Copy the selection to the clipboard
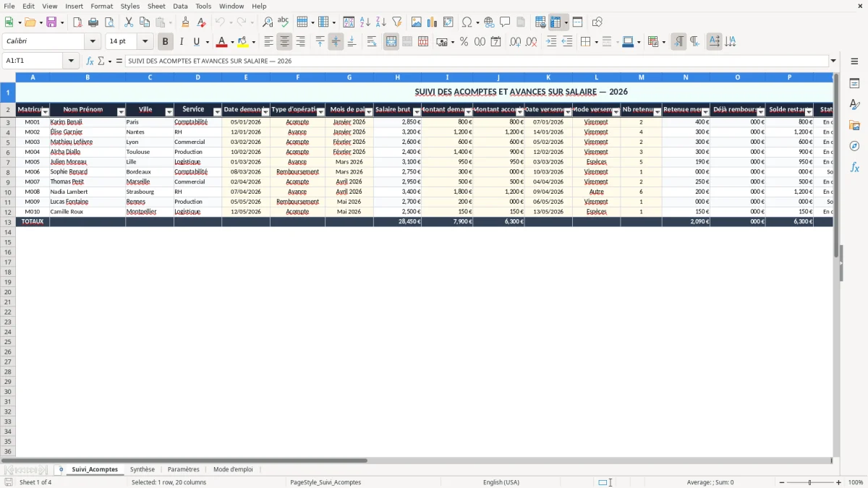868x488 pixels. [x=145, y=22]
